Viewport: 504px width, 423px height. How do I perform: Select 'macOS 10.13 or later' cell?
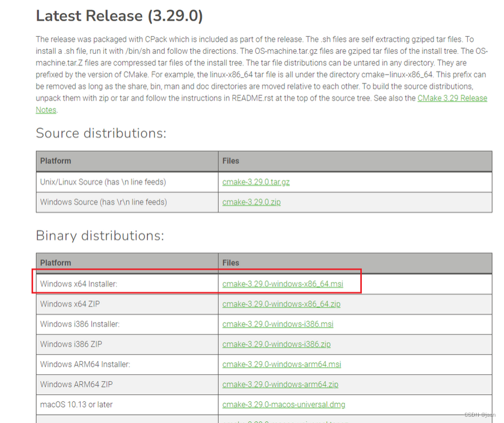tap(127, 404)
